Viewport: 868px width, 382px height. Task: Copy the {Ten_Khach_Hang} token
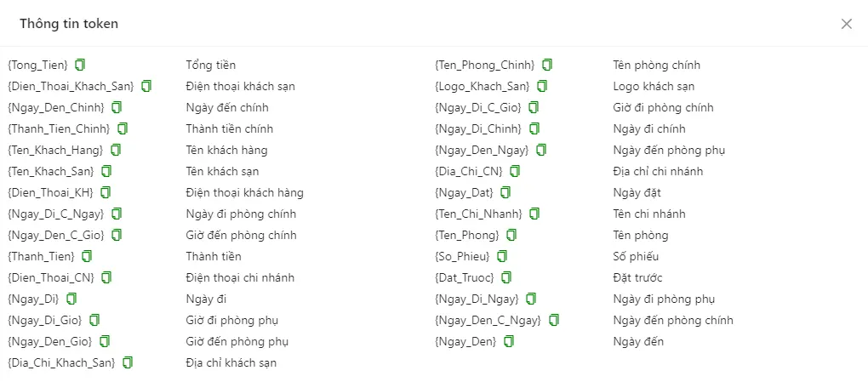(x=116, y=150)
